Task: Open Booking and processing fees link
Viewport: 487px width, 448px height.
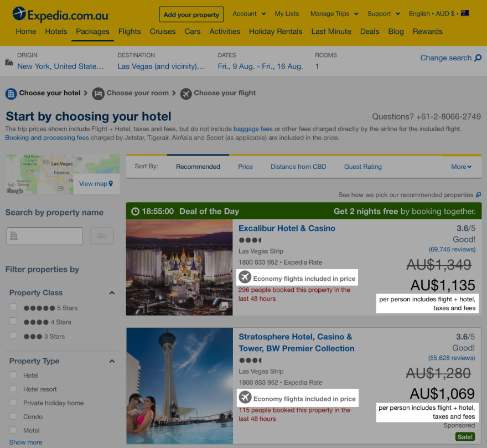Action: pyautogui.click(x=47, y=138)
